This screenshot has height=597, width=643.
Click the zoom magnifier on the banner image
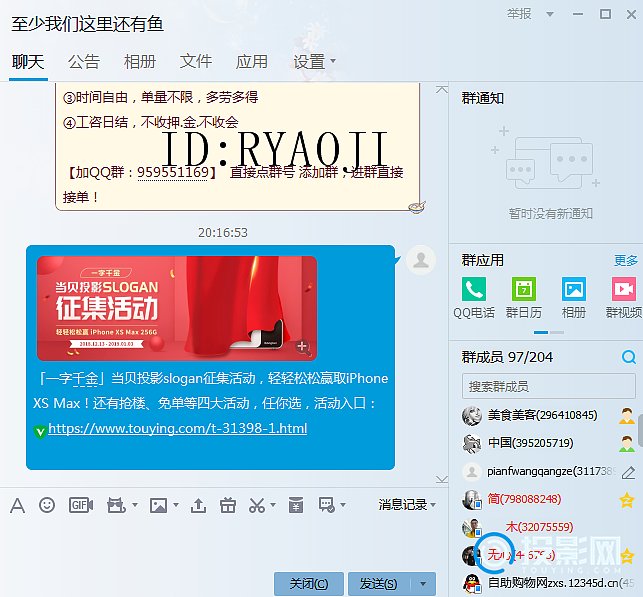pos(303,347)
